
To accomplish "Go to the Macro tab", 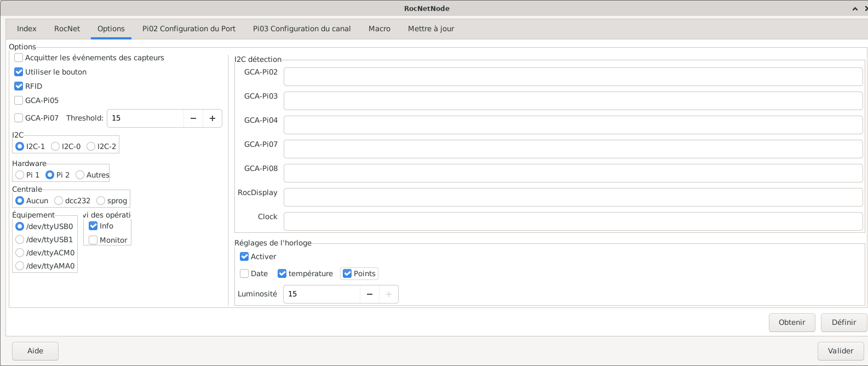I will point(380,28).
